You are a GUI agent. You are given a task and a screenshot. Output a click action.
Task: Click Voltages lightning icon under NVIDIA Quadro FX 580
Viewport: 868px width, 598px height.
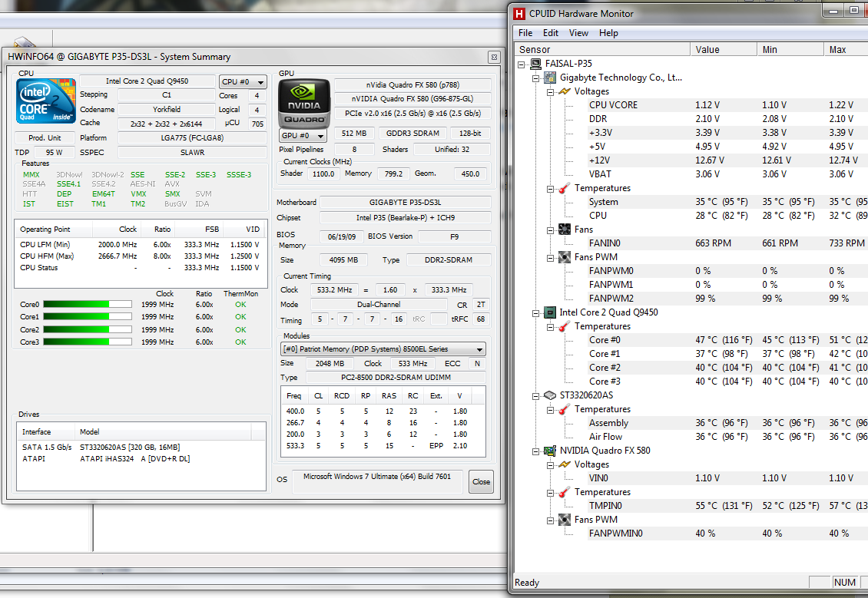click(564, 464)
